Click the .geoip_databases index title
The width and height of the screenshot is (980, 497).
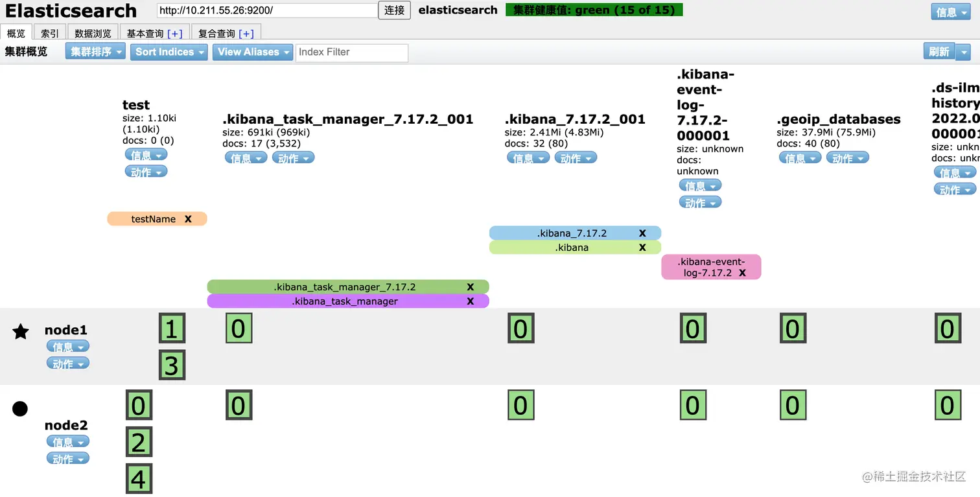(839, 119)
